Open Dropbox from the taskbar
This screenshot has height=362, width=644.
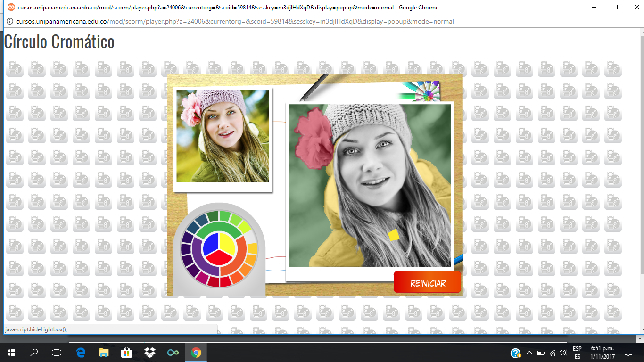(x=150, y=353)
